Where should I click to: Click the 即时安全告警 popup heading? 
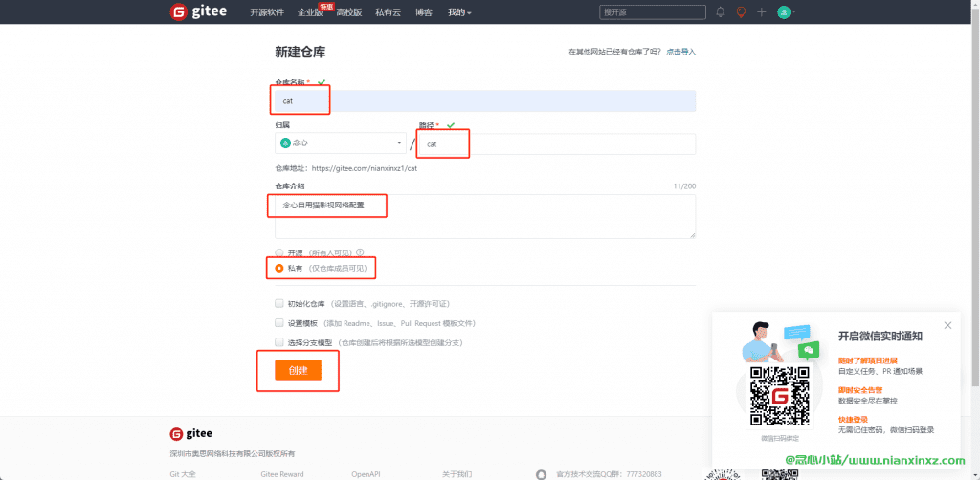860,389
